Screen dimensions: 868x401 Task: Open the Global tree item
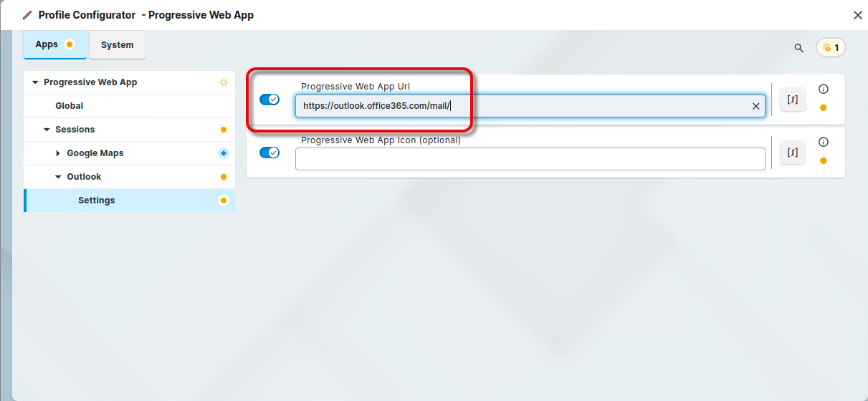pyautogui.click(x=70, y=106)
